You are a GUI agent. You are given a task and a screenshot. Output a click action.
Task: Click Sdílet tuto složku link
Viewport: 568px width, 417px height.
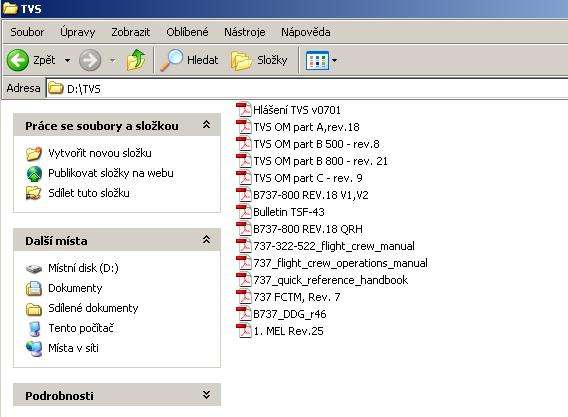coord(89,193)
